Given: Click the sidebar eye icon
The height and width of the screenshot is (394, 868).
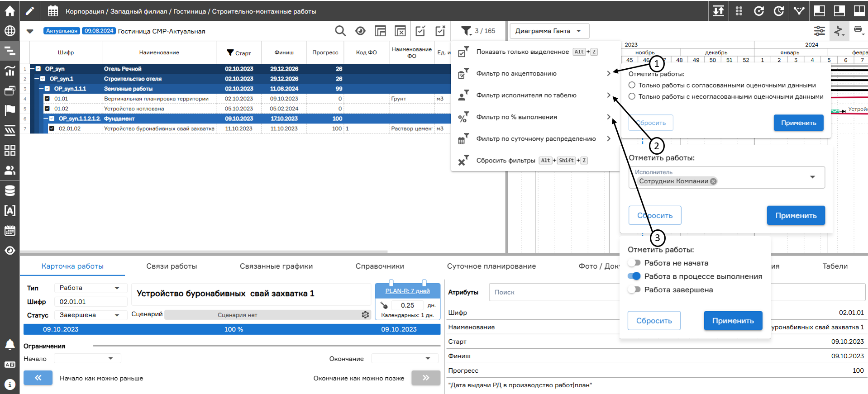Looking at the screenshot, I should (10, 250).
